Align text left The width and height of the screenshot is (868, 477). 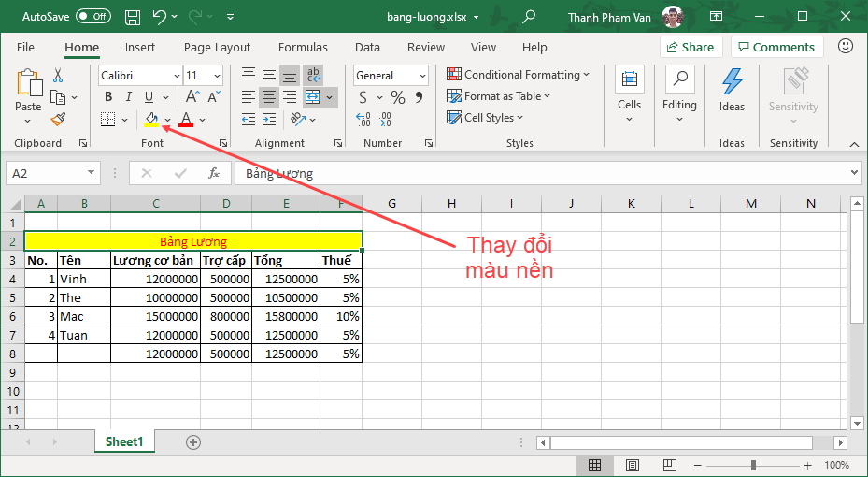248,97
